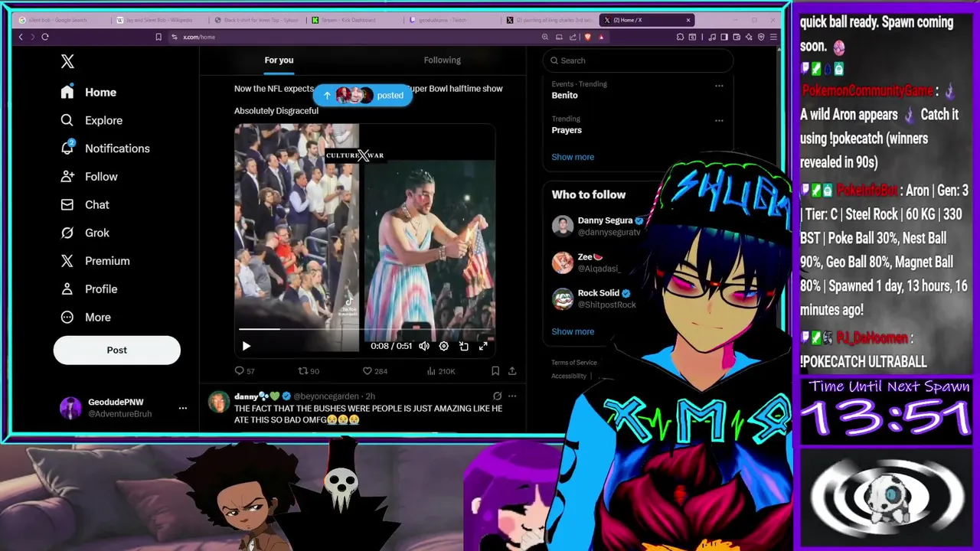Open Accessibility footer link
The height and width of the screenshot is (551, 980).
(x=569, y=376)
